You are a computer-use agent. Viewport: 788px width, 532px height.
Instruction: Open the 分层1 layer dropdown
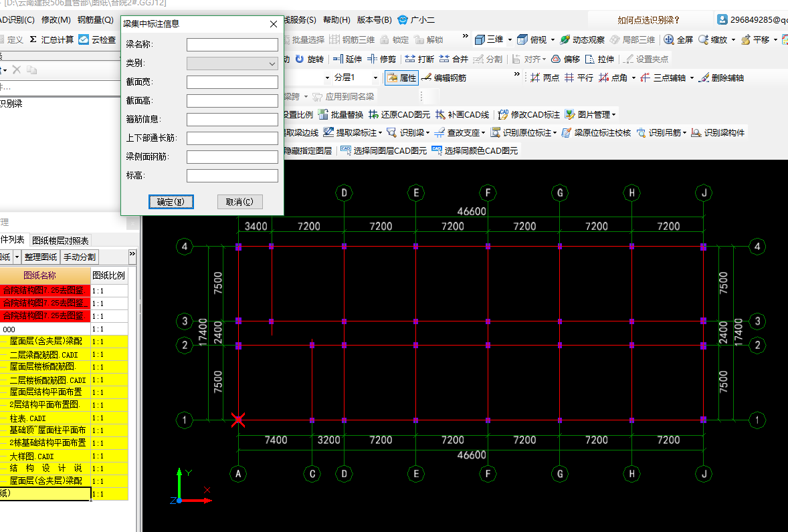point(375,78)
